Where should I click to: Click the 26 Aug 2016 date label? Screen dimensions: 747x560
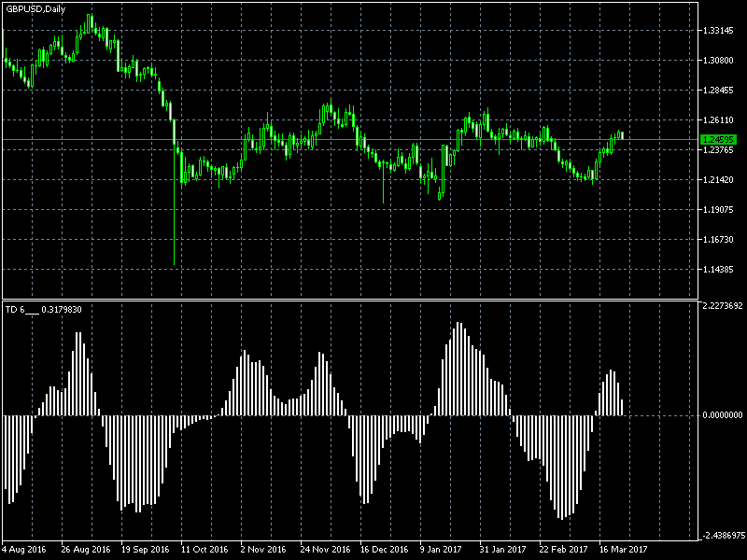[86, 550]
